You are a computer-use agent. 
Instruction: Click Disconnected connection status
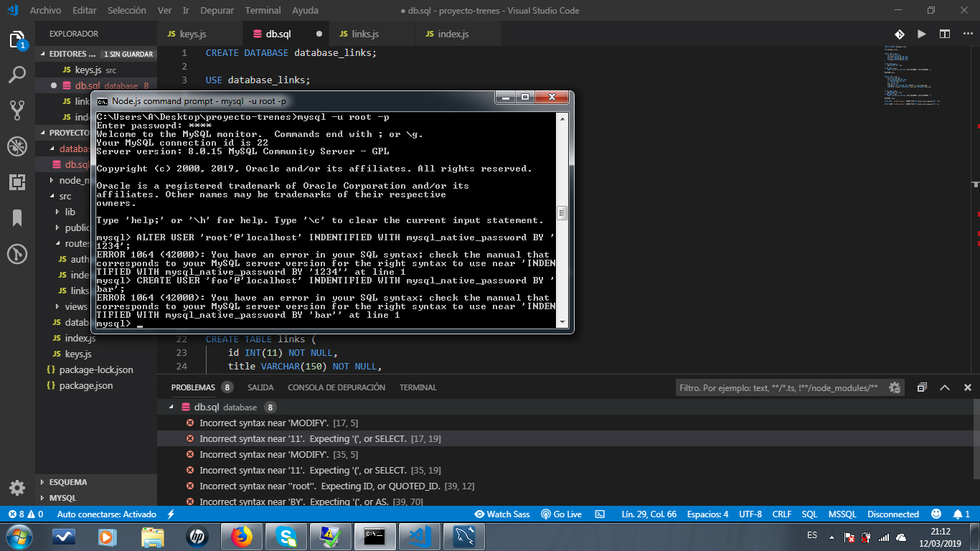point(893,514)
